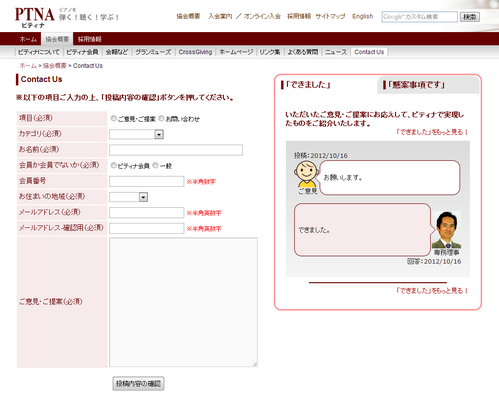Viewport: 499px width, 397px height.
Task: Choose the 一般 radio option
Action: [155, 165]
